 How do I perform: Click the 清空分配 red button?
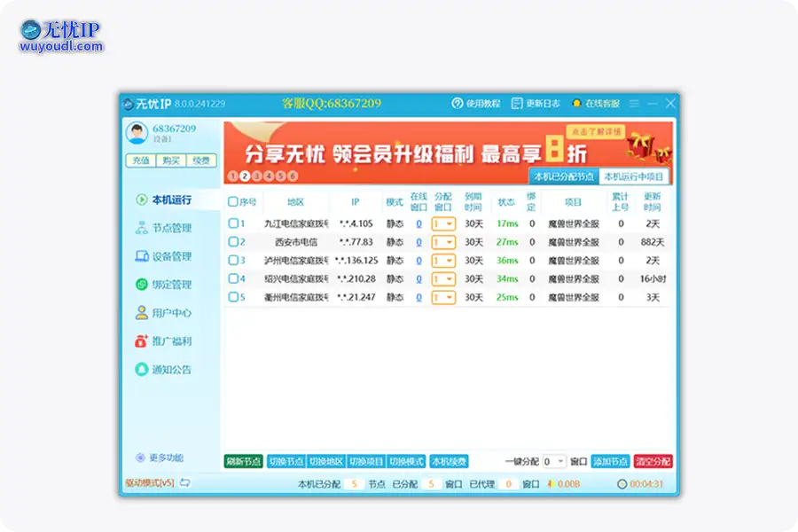pos(653,462)
